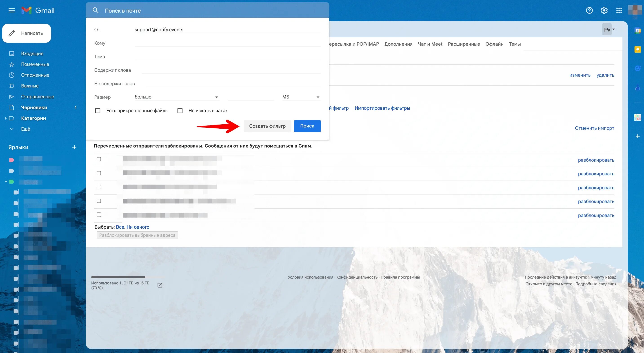The image size is (644, 353).
Task: Check the 'Не искать в чатах' option
Action: (x=180, y=110)
